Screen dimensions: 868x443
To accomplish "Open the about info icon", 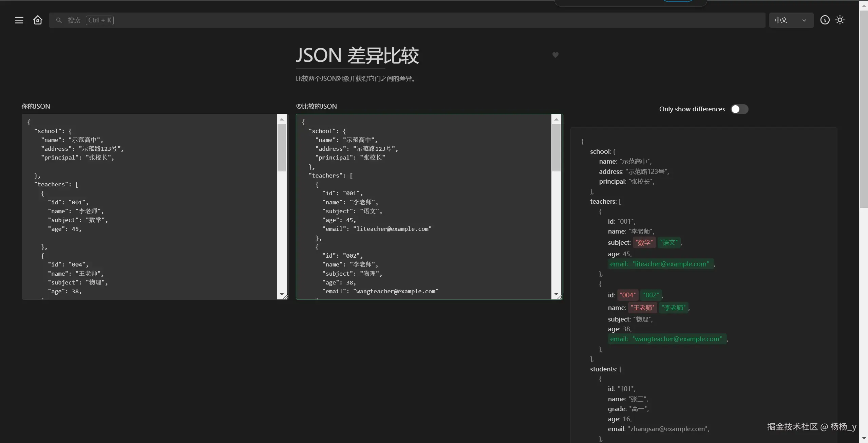I will point(825,20).
